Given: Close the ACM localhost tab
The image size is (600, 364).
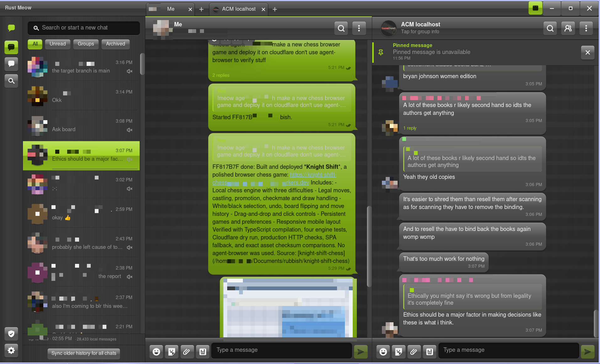Looking at the screenshot, I should pos(263,9).
